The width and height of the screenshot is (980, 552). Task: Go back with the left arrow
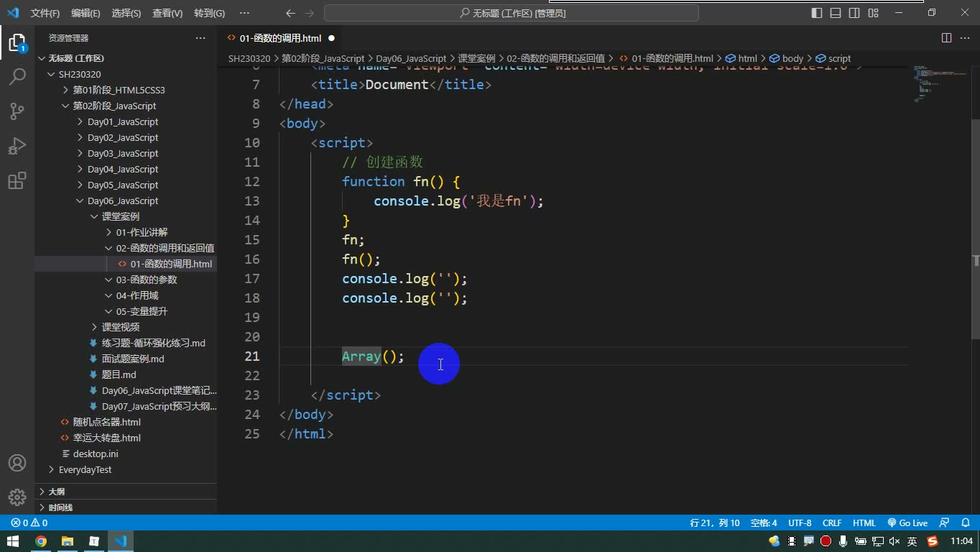(x=290, y=13)
